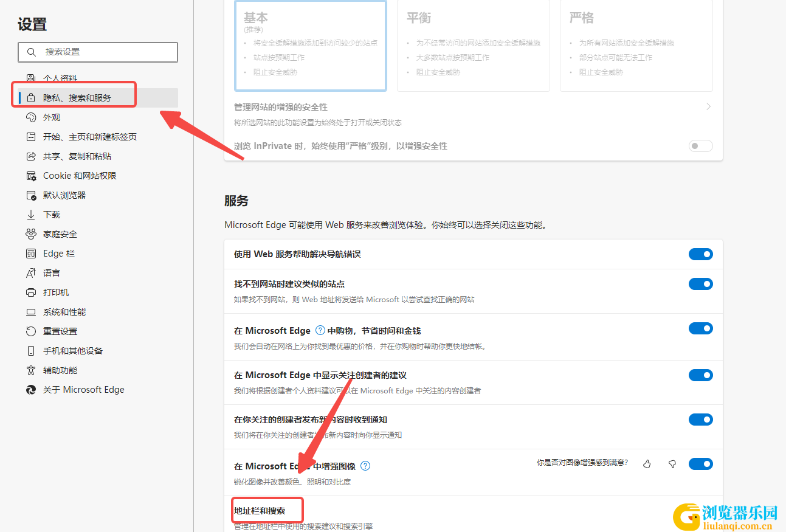Image resolution: width=786 pixels, height=532 pixels.
Task: Open 语言 settings page
Action: pyautogui.click(x=98, y=273)
